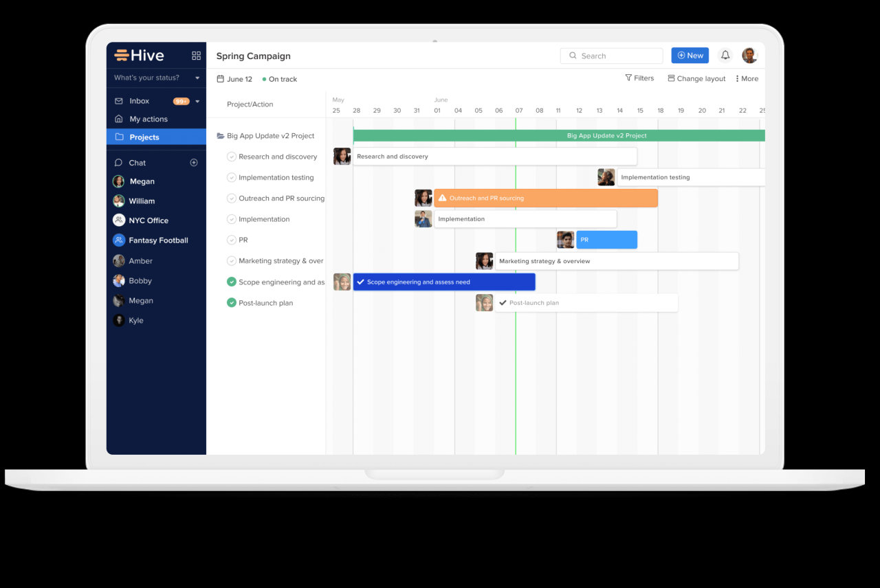This screenshot has height=588, width=880.
Task: Click the New button
Action: pyautogui.click(x=690, y=55)
